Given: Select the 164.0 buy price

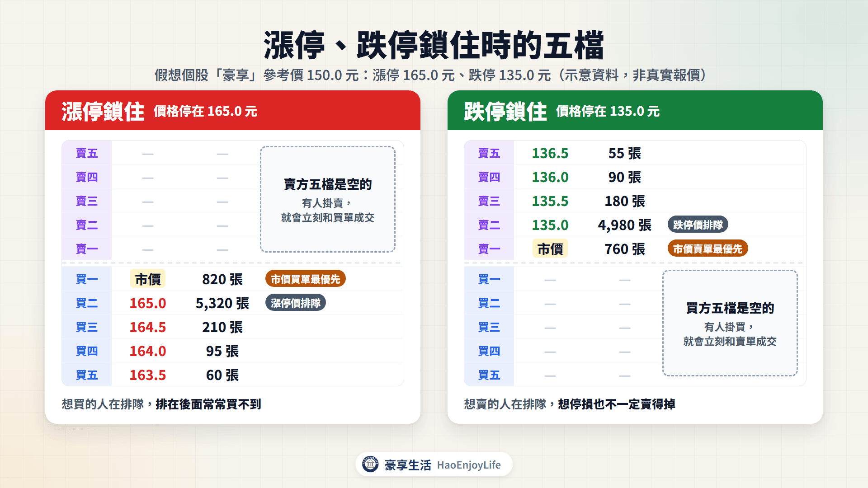Looking at the screenshot, I should 148,351.
